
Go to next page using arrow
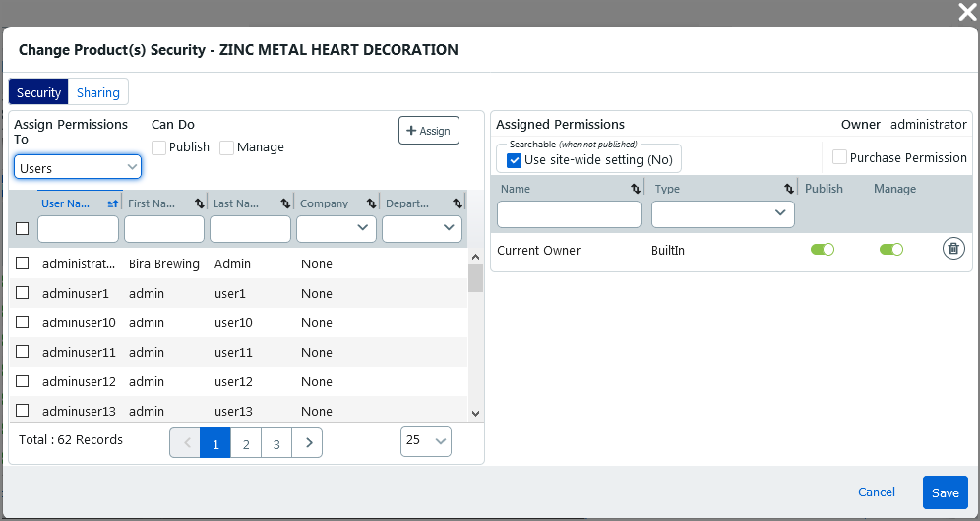[308, 442]
